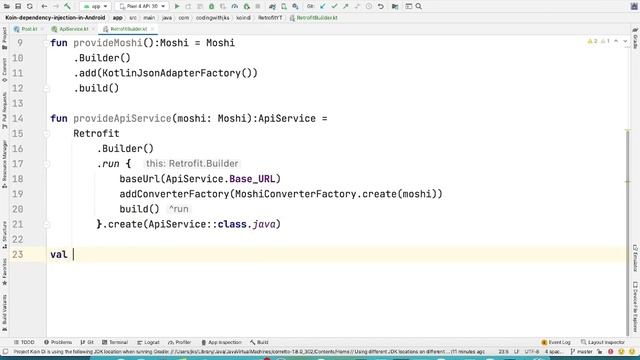Viewport: 640px width, 360px height.
Task: Click the Open folder icon in toolbar
Action: click(7, 7)
